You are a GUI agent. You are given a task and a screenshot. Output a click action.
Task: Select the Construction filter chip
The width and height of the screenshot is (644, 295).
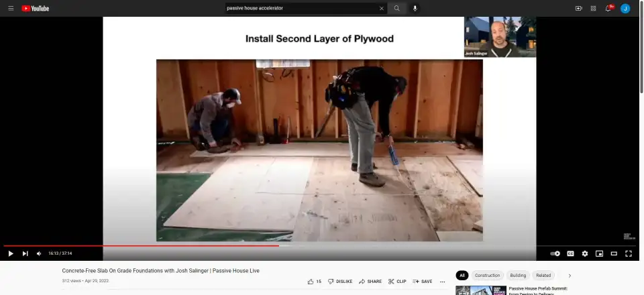[487, 276]
